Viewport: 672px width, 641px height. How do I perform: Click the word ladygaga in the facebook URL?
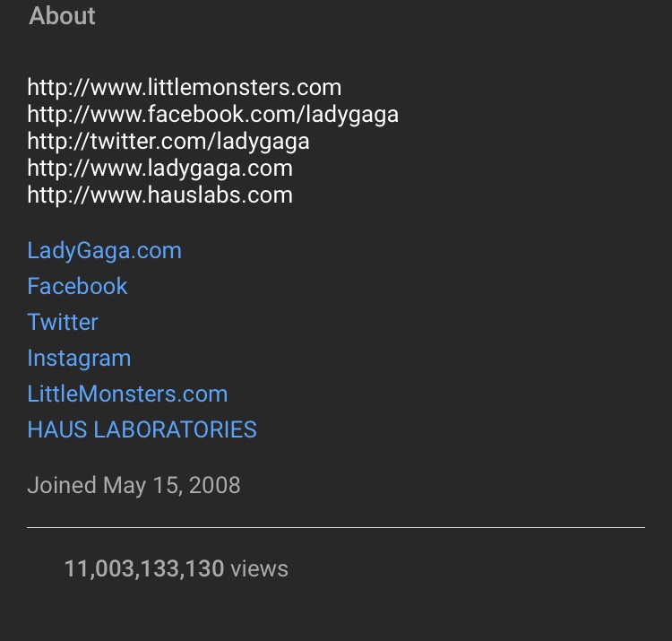click(352, 116)
